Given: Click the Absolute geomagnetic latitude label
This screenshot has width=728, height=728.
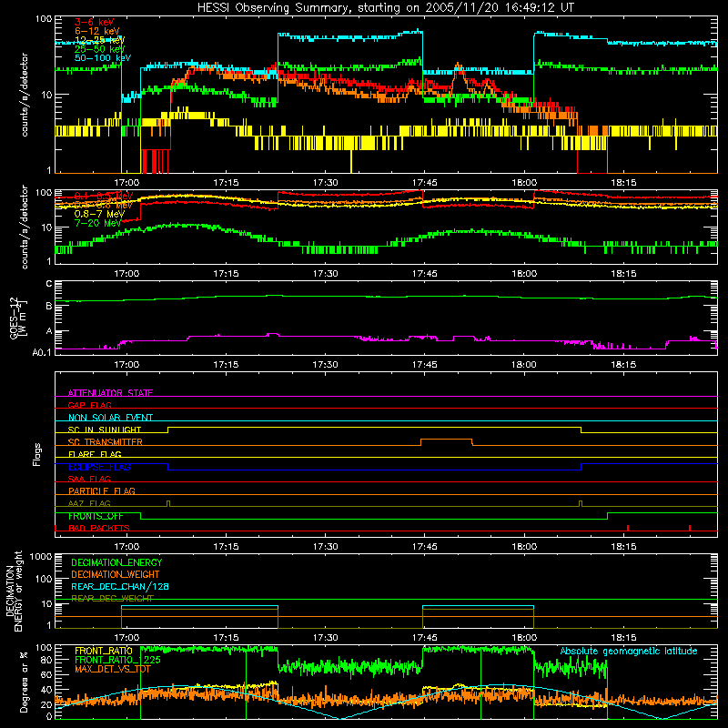Looking at the screenshot, I should (629, 651).
